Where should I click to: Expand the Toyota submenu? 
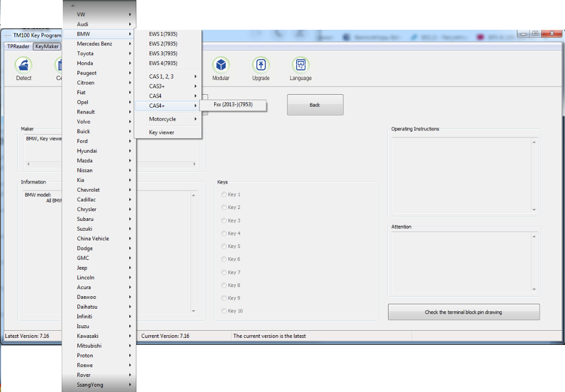pyautogui.click(x=99, y=54)
